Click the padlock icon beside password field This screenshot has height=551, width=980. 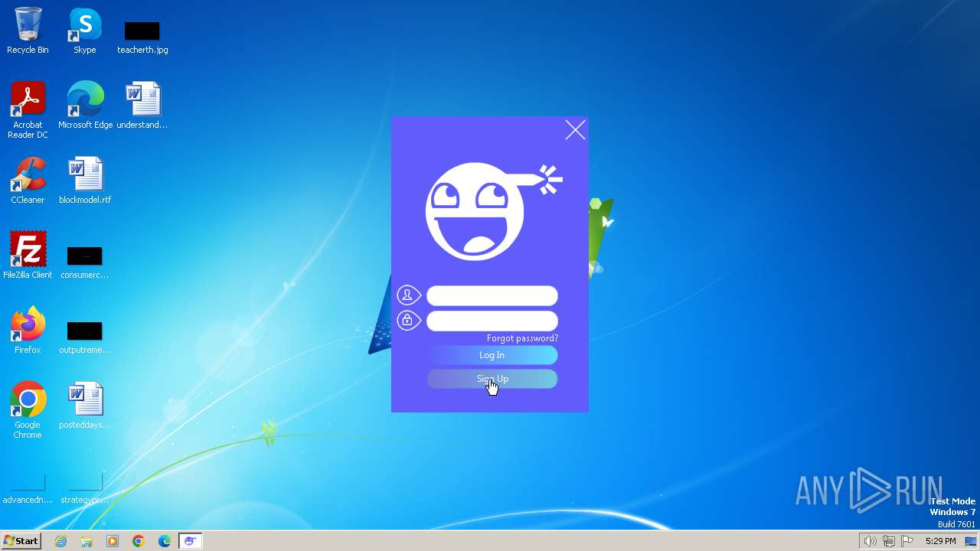click(408, 320)
